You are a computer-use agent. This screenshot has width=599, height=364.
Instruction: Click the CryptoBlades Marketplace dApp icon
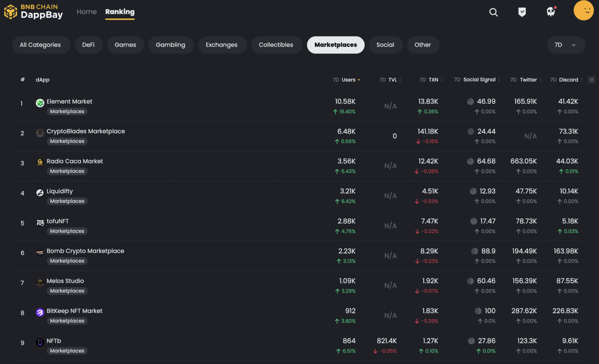(x=40, y=133)
